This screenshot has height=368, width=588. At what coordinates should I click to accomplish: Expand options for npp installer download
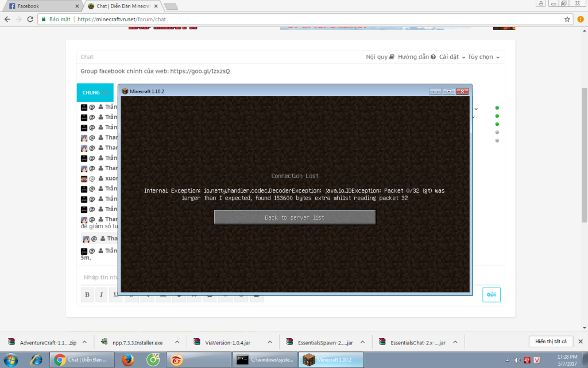tap(177, 342)
